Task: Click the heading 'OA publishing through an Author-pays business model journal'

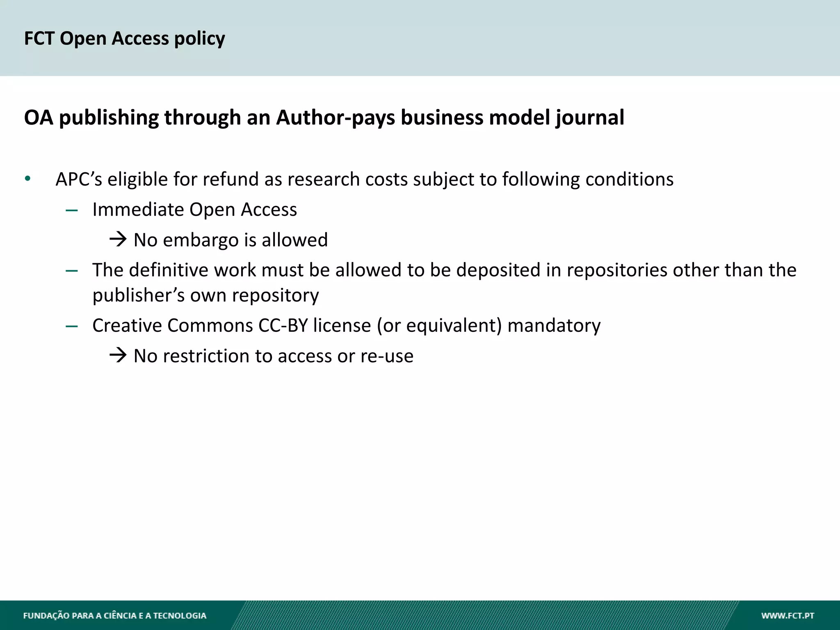Action: point(324,118)
